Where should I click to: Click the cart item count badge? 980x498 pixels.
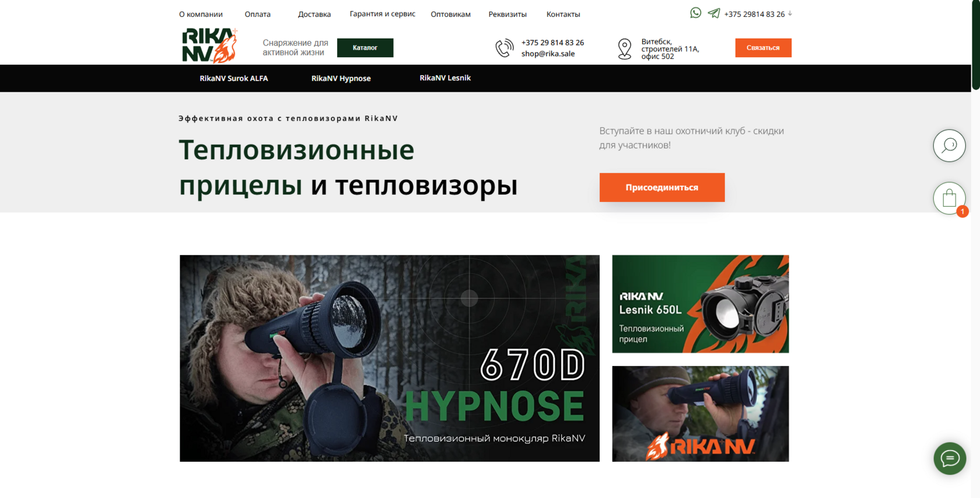click(963, 212)
